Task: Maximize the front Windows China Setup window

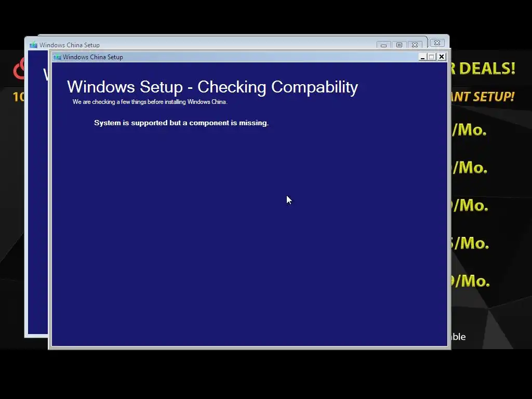Action: (432, 57)
